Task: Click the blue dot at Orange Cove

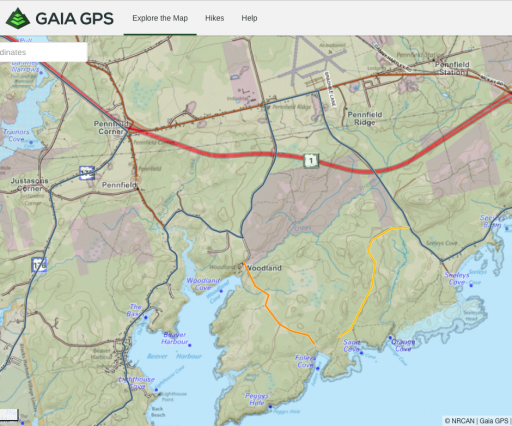Action: click(390, 338)
